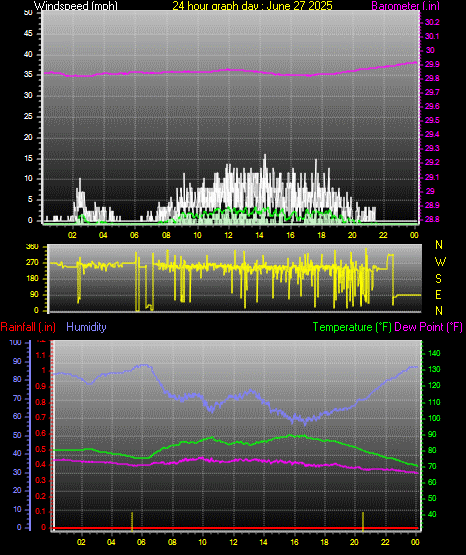Click the "Windspeed (mph)" axis title
The width and height of the screenshot is (466, 555).
click(x=76, y=6)
